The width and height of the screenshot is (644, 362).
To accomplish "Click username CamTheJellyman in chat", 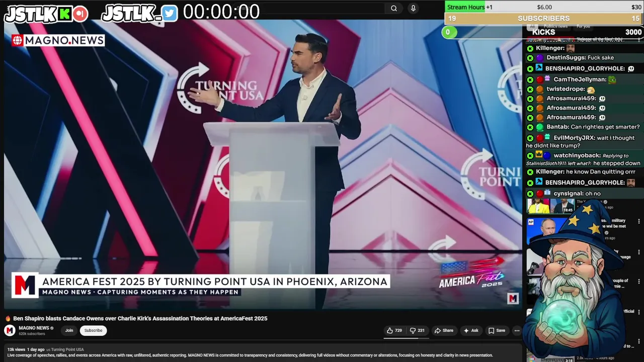I will tap(580, 79).
